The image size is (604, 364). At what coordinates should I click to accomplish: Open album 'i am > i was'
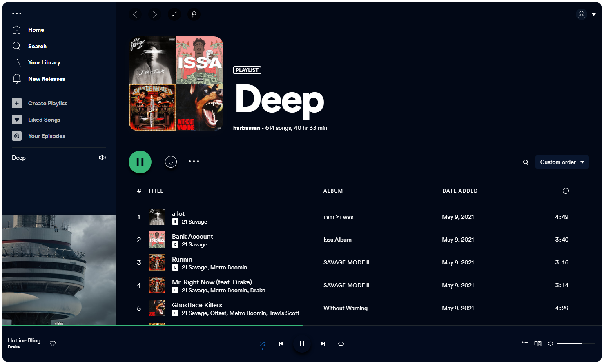[338, 217]
